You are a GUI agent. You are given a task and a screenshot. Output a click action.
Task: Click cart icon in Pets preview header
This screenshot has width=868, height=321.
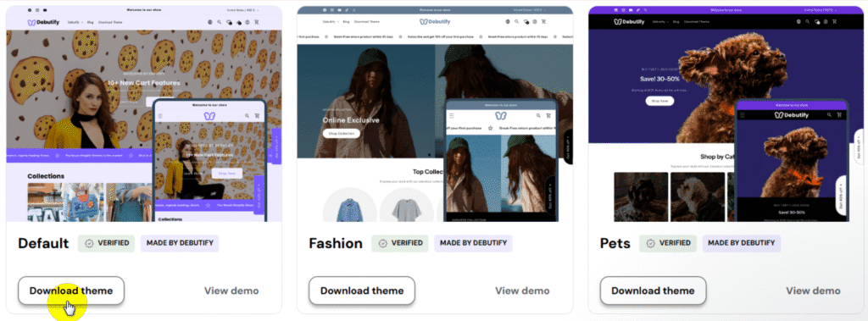click(x=834, y=21)
